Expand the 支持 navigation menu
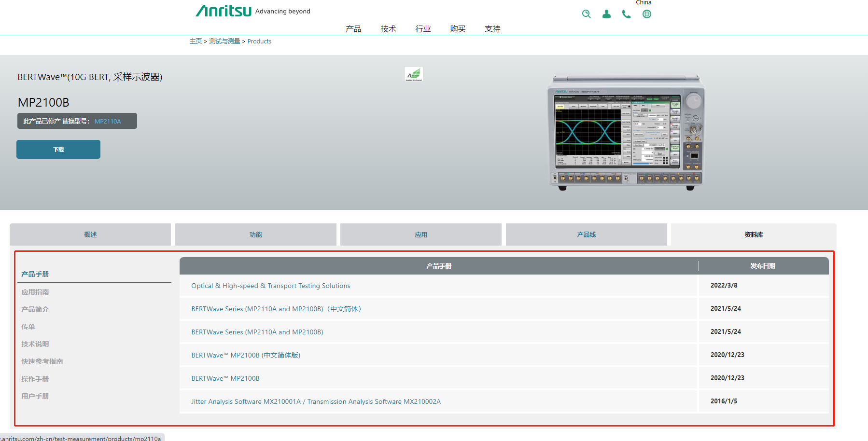This screenshot has height=441, width=868. (x=492, y=29)
